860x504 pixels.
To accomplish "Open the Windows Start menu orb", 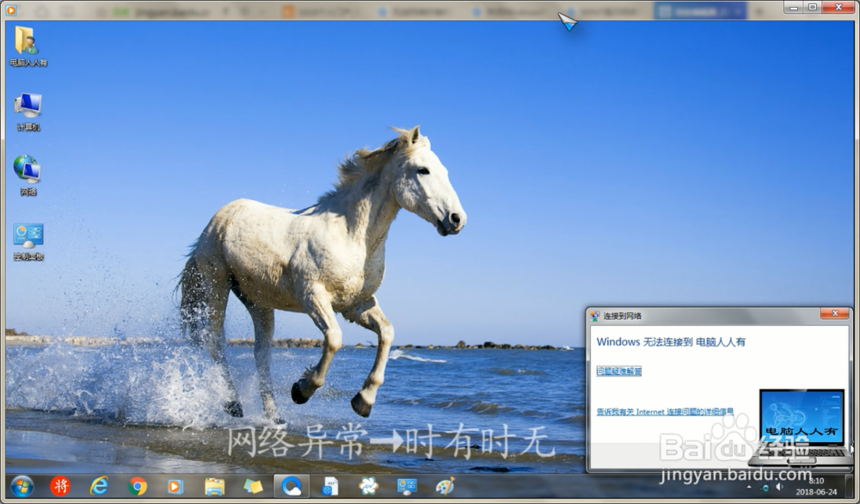I will (22, 486).
